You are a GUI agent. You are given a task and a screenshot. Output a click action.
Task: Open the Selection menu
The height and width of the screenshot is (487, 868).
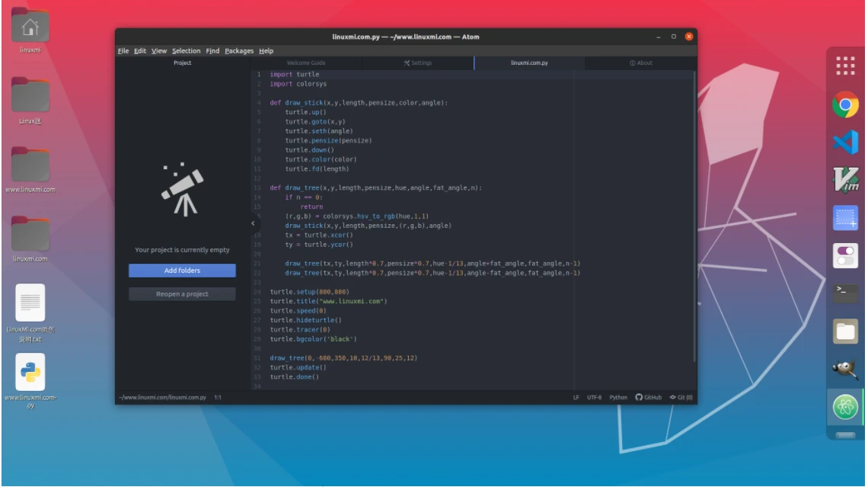pos(185,50)
